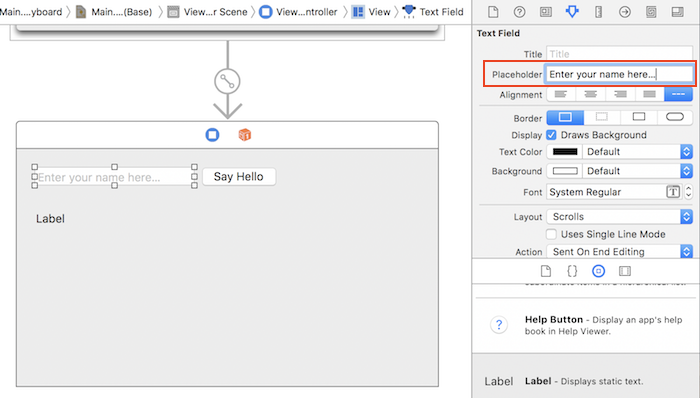Open the Connections inspector arrow icon
The width and height of the screenshot is (700, 398).
[625, 12]
